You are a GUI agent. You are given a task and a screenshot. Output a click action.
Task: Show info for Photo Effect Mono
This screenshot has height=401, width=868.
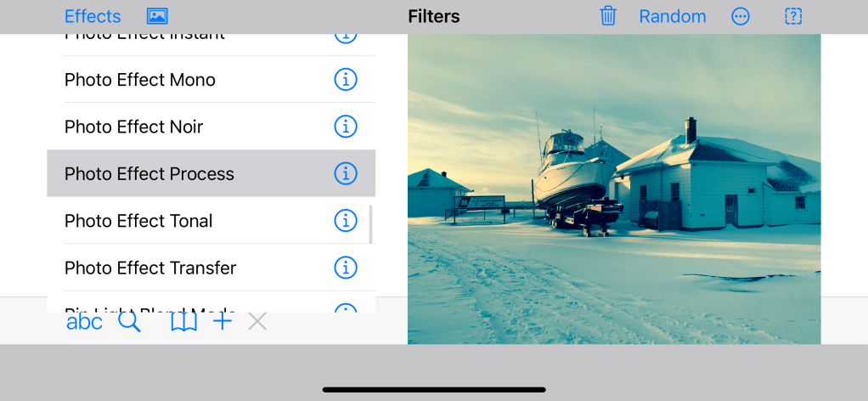click(x=346, y=80)
